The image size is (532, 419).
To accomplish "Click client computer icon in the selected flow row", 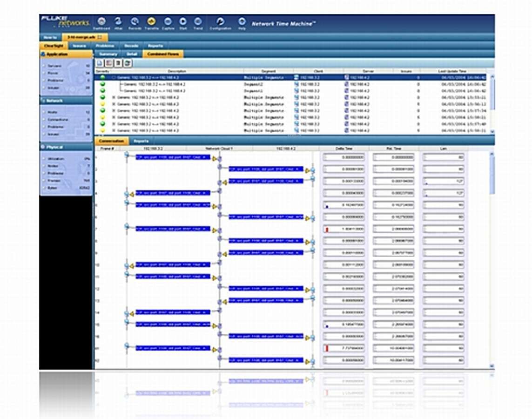I will pos(296,77).
